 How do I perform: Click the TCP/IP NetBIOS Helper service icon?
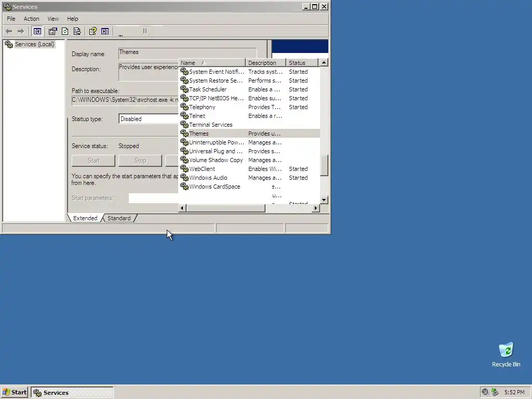184,98
